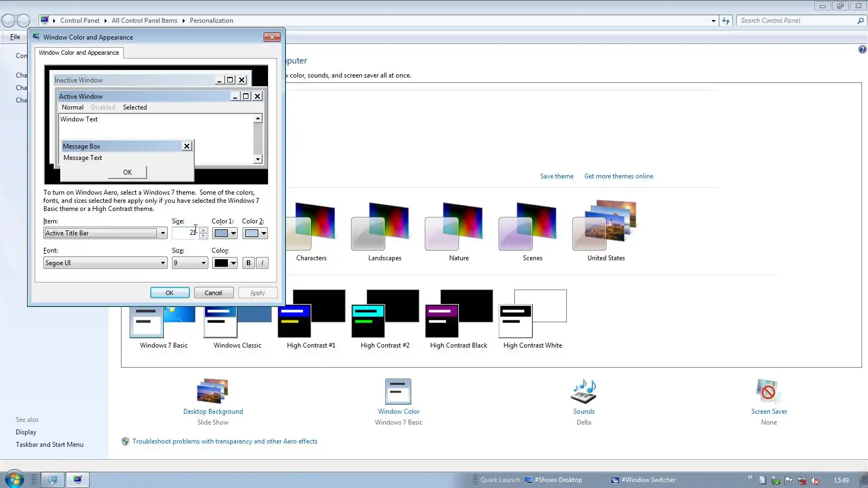Viewport: 868px width, 488px height.
Task: Go to All Control Panel Items breadcrumb
Action: (x=144, y=21)
